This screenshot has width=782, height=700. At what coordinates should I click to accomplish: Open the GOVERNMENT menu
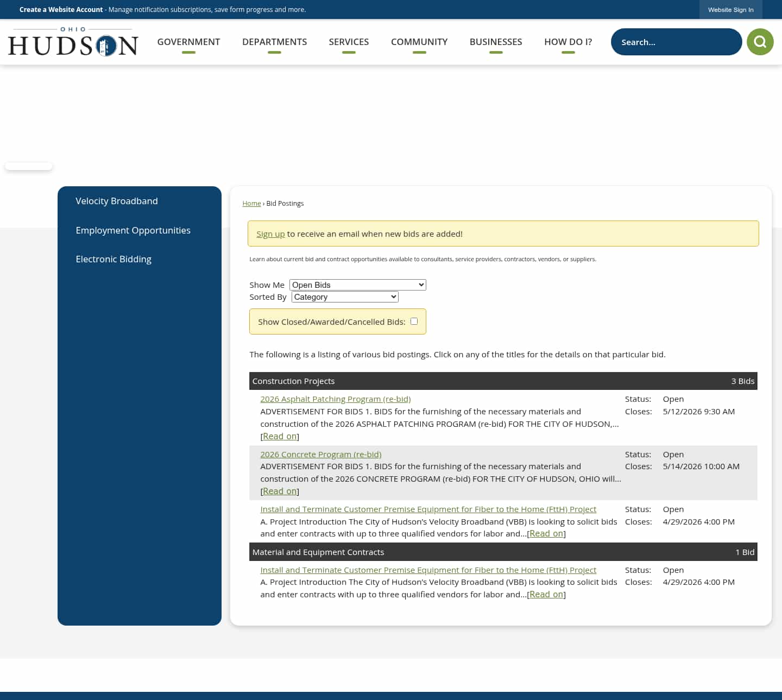tap(188, 42)
